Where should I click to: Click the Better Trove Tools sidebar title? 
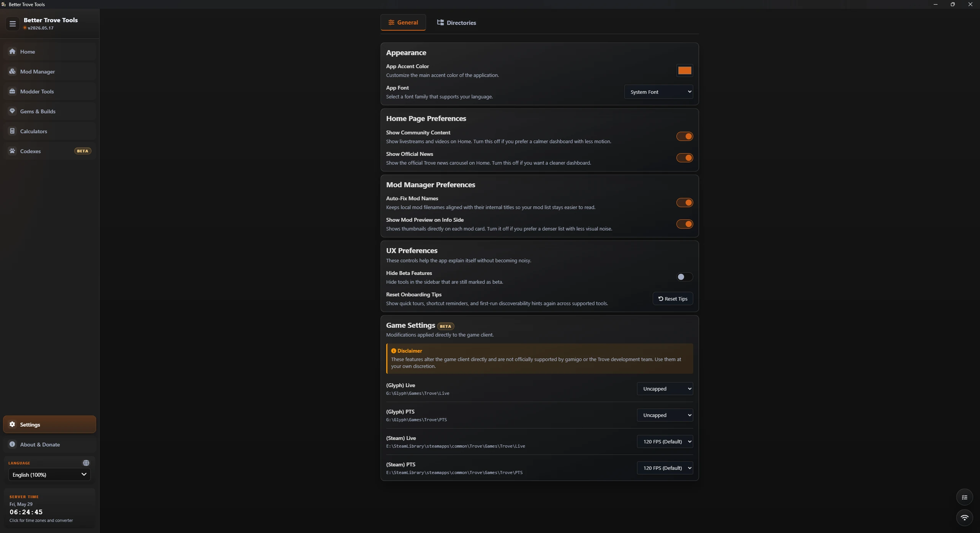point(51,20)
